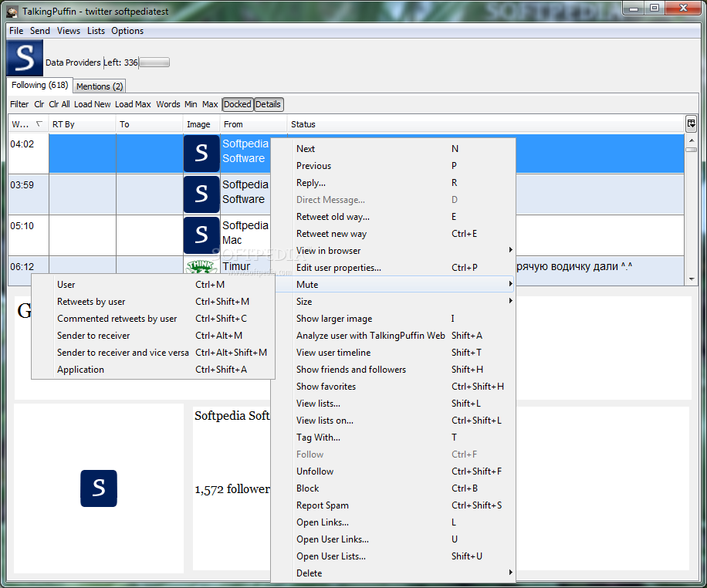Select Retweet old way... menu entry

[393, 217]
